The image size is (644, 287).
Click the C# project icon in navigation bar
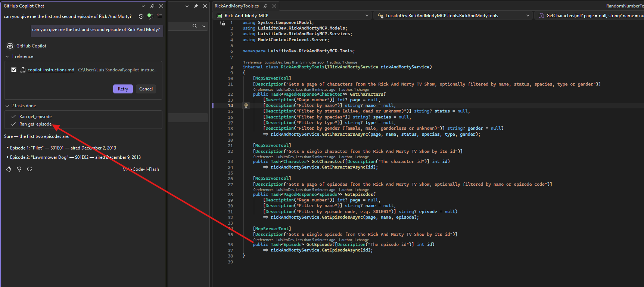point(220,16)
